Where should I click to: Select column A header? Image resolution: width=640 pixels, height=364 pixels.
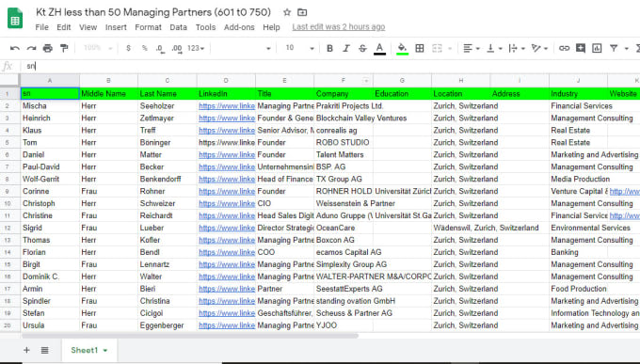[x=50, y=80]
